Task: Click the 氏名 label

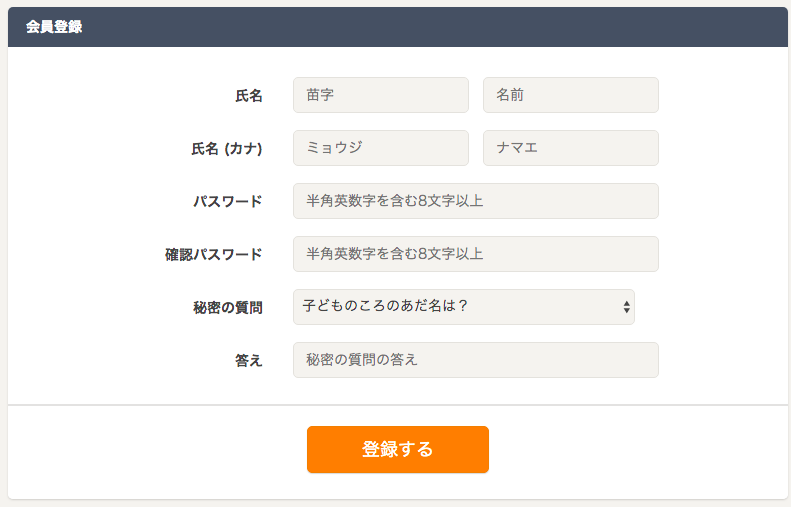Action: [x=249, y=96]
